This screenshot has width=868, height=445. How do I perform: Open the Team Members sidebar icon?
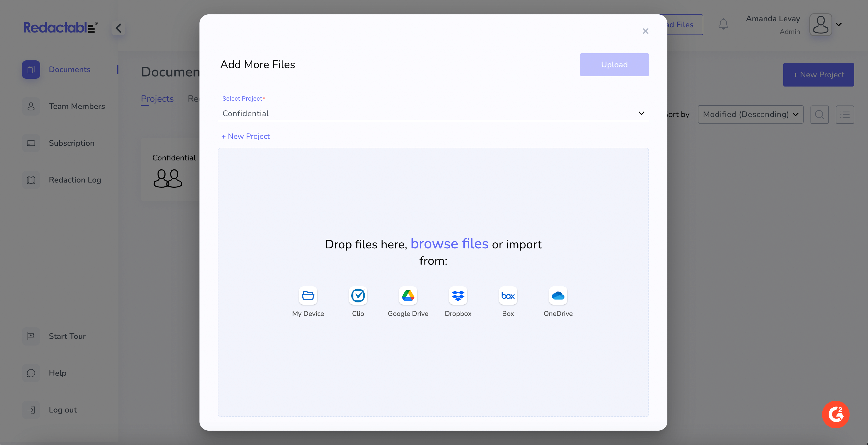point(31,106)
